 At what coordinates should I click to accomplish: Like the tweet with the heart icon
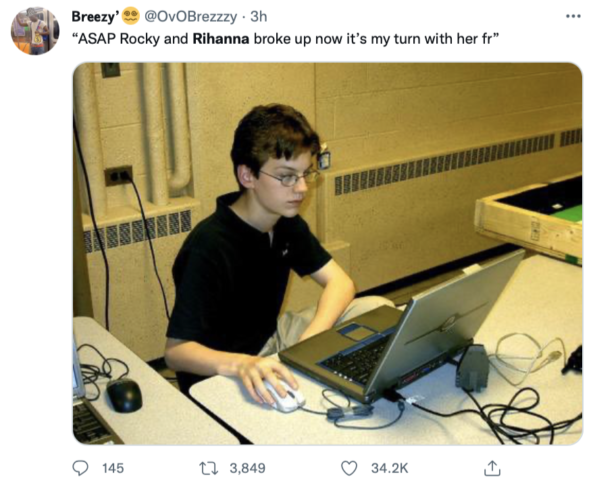pyautogui.click(x=349, y=468)
